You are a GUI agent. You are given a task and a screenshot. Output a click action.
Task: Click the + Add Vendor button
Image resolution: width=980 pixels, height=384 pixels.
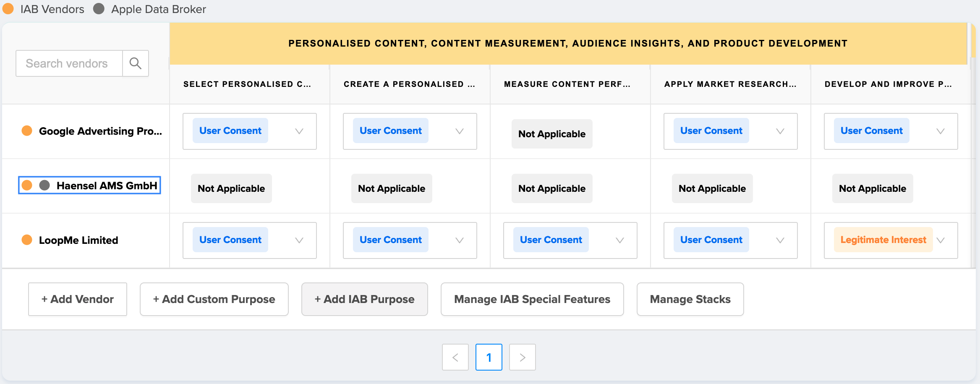pyautogui.click(x=78, y=299)
